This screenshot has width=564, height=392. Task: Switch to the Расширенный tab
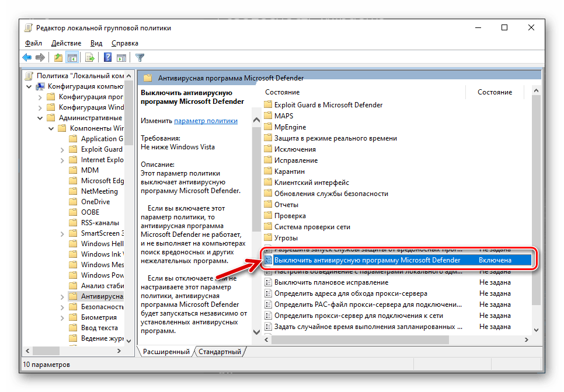click(166, 352)
